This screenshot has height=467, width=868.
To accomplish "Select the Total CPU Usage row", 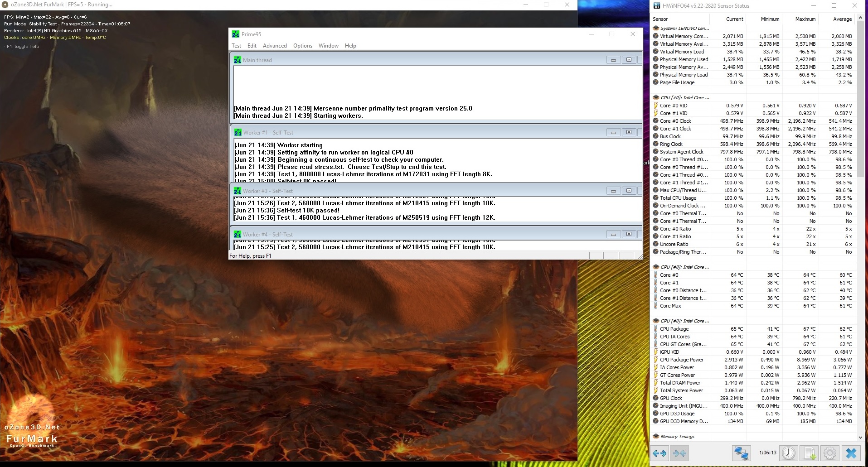I will coord(752,198).
